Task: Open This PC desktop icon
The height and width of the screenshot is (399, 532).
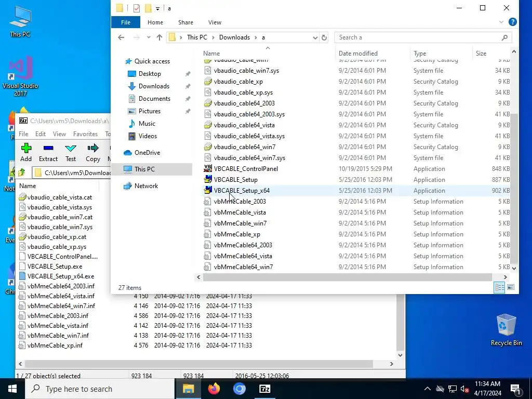Action: 20,21
